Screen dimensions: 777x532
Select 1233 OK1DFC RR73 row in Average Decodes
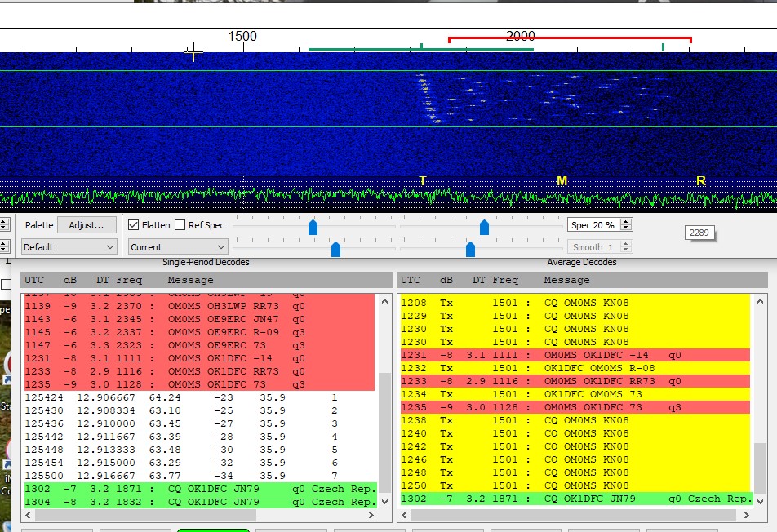[575, 381]
